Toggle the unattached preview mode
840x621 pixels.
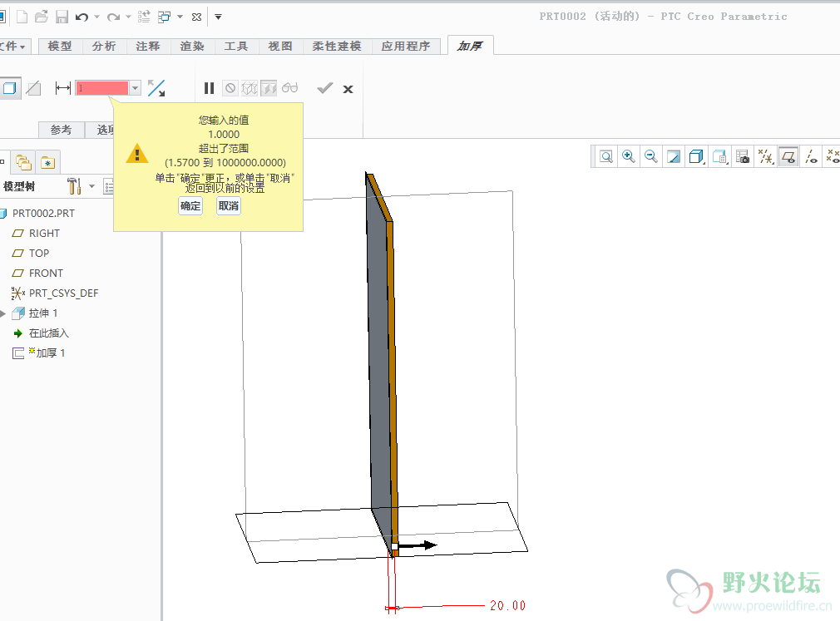tap(250, 88)
